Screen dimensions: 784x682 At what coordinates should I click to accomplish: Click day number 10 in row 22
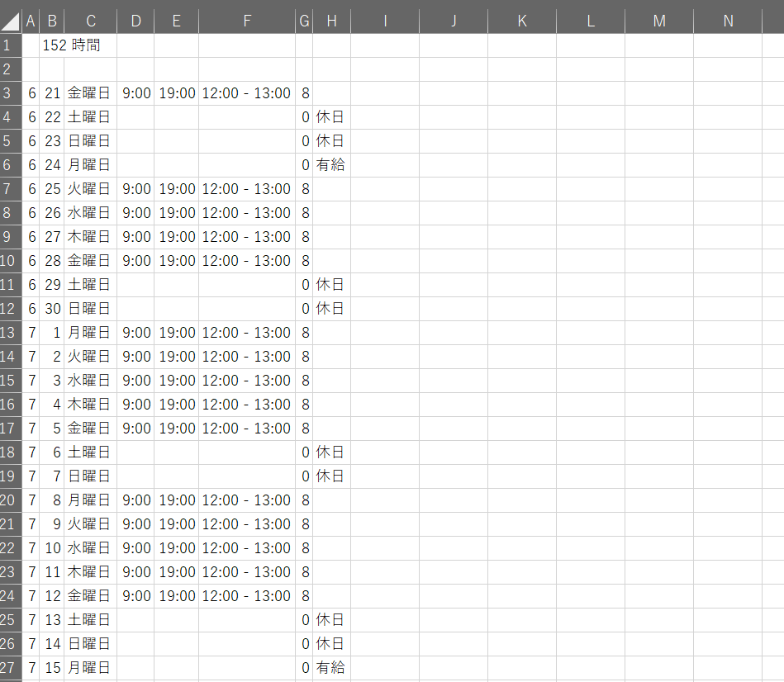(x=53, y=548)
